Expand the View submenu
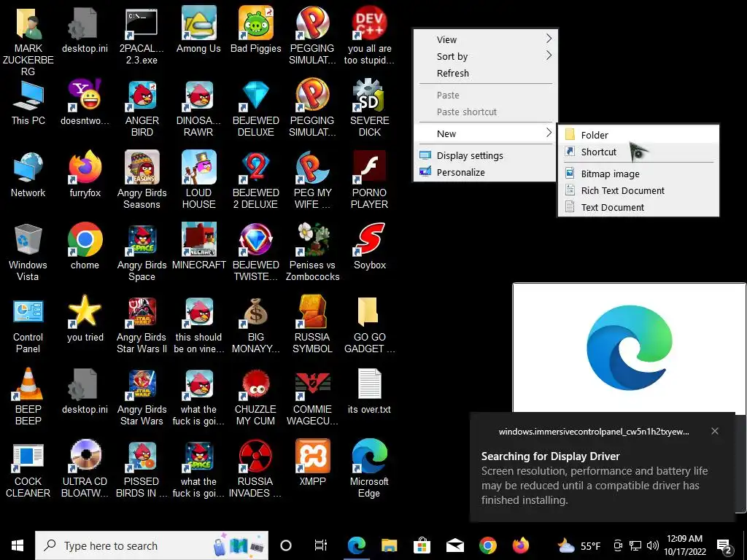The image size is (747, 560). 485,39
